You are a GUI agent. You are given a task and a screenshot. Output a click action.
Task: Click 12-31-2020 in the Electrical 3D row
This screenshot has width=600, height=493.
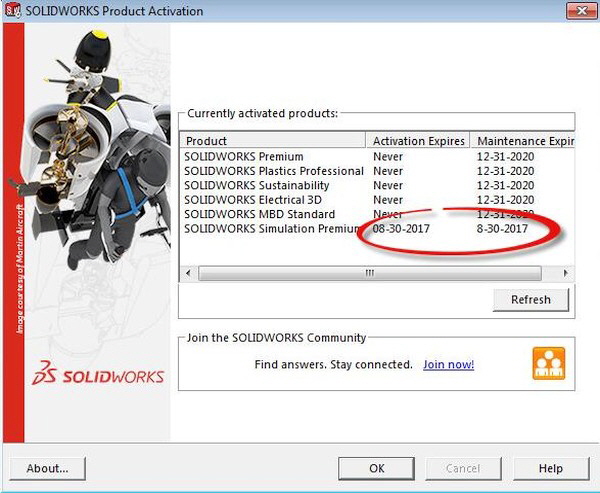click(505, 200)
